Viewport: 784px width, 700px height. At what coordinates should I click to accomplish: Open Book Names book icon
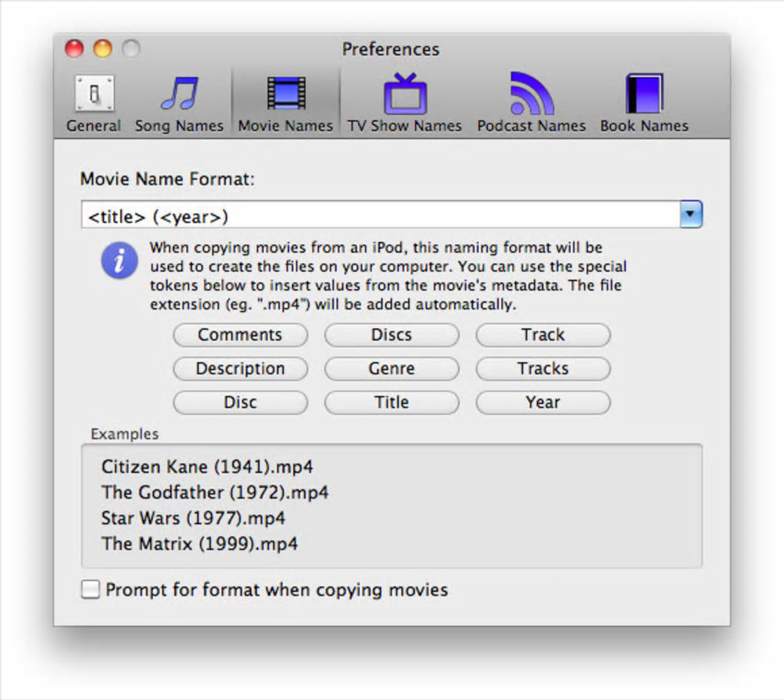pyautogui.click(x=645, y=94)
